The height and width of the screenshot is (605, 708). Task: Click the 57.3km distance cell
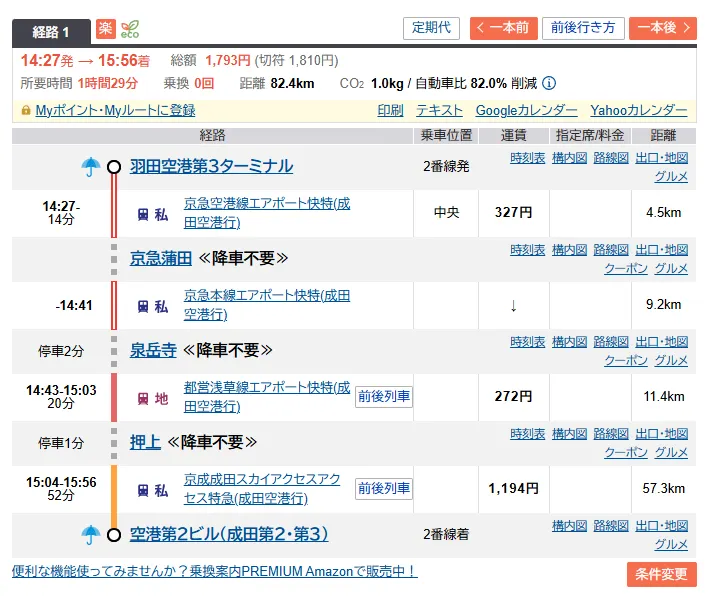click(x=664, y=489)
